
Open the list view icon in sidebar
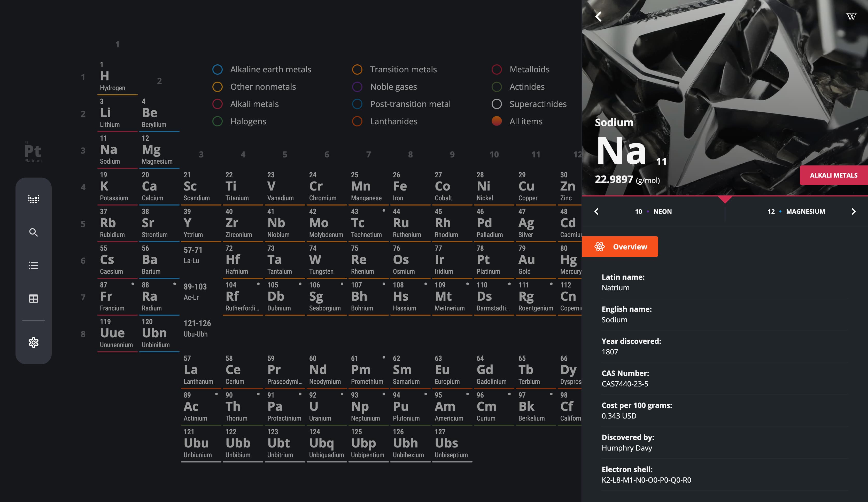33,265
